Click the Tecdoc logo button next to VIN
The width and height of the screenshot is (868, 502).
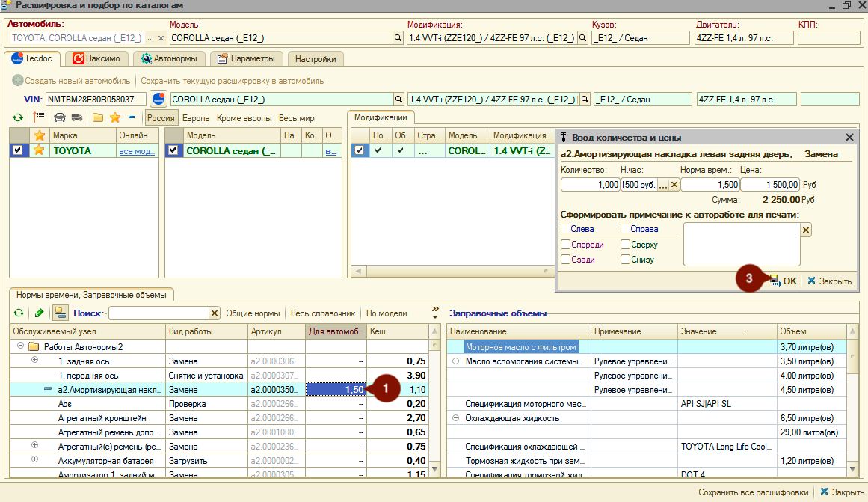click(x=159, y=100)
